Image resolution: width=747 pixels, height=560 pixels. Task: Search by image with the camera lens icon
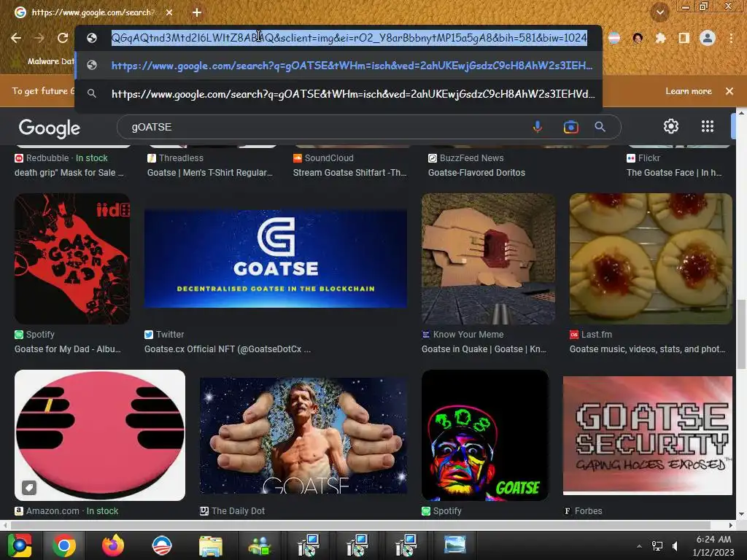click(x=570, y=127)
